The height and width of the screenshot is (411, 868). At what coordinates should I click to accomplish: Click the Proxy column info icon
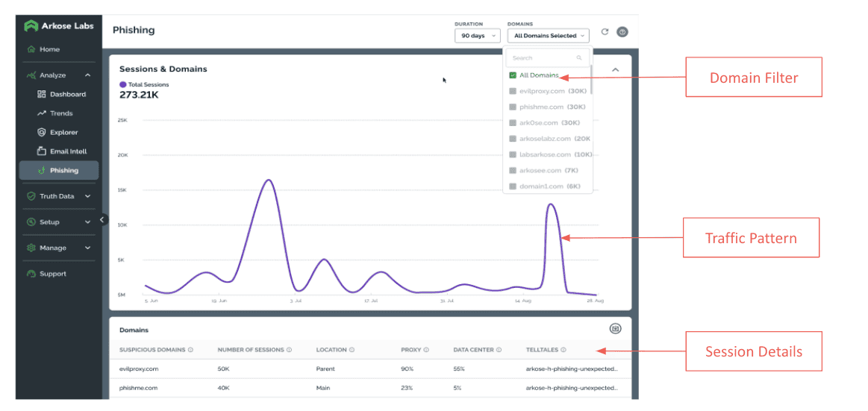[x=426, y=350]
